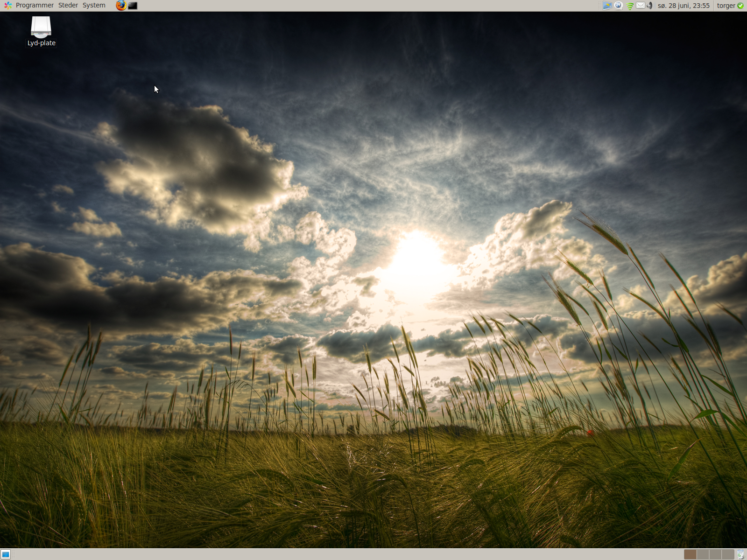
Task: Open calendar from the date and time
Action: [684, 6]
